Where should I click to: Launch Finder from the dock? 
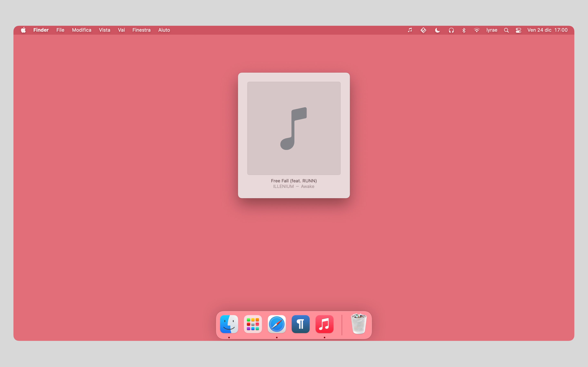229,324
